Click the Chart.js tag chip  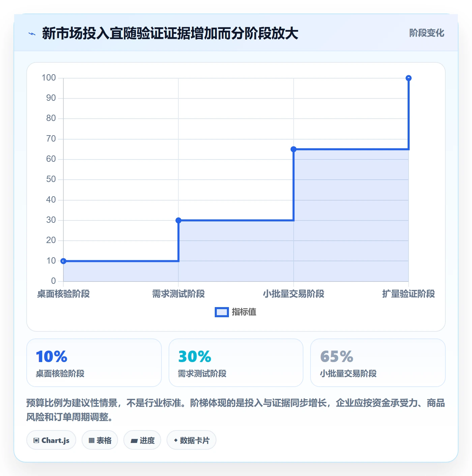(51, 440)
